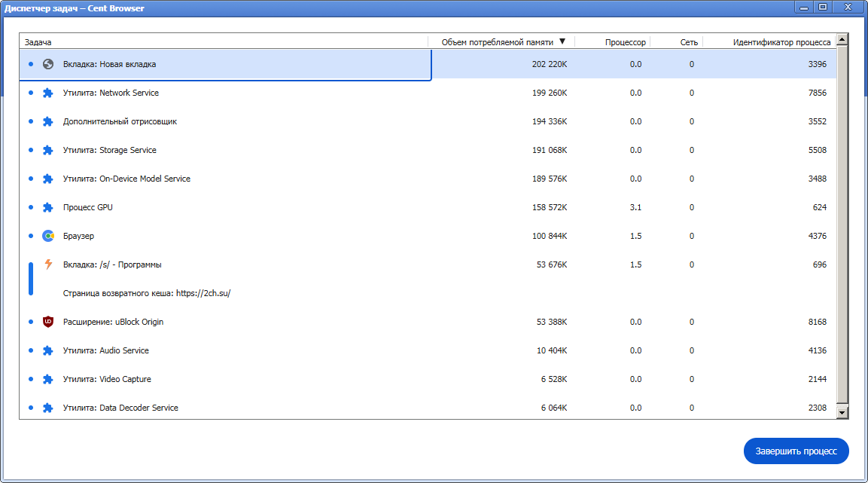868x483 pixels.
Task: Click memory value 202 220K
Action: coord(549,64)
